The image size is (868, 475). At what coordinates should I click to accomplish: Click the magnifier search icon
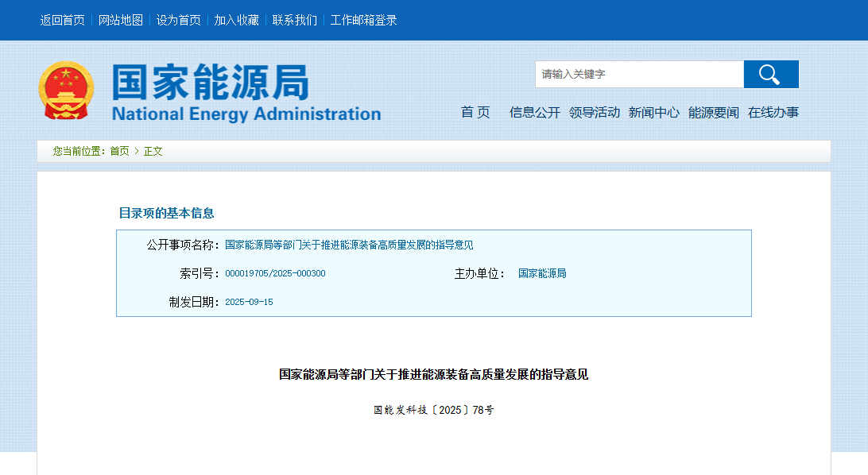tap(769, 74)
